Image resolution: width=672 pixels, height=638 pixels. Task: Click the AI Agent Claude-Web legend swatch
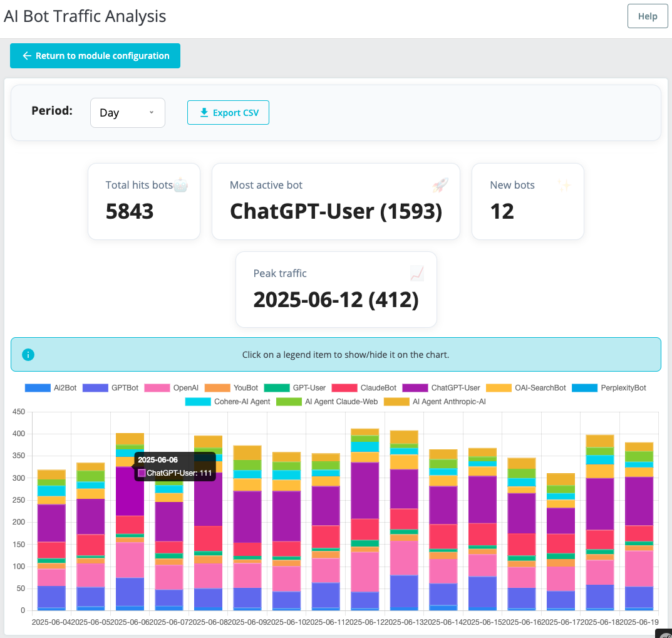pos(289,402)
